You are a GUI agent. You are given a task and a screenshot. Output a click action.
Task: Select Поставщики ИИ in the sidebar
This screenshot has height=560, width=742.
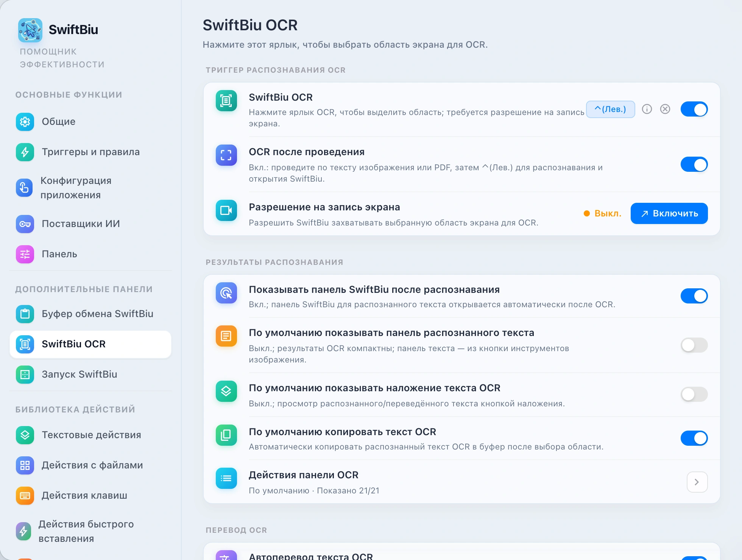pos(90,224)
